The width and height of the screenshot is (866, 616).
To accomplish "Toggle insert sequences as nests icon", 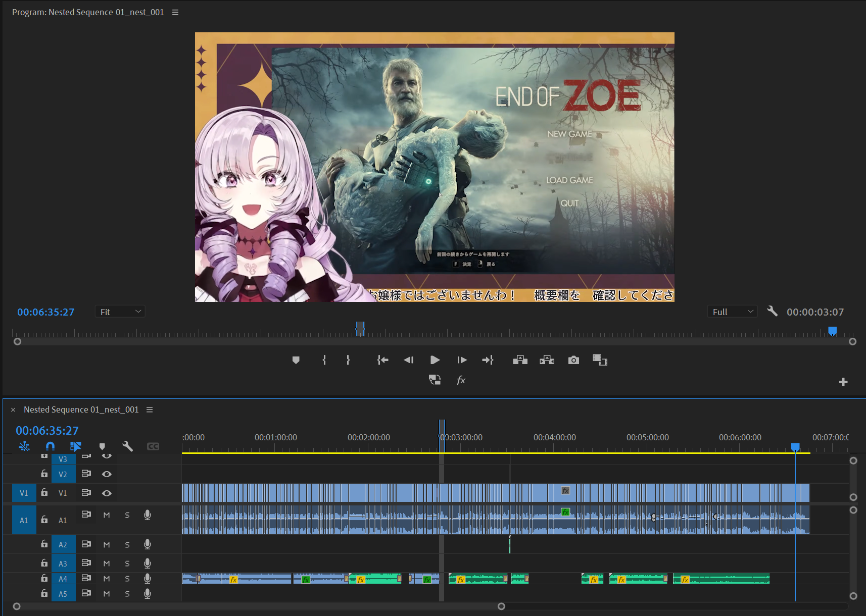I will tap(24, 446).
